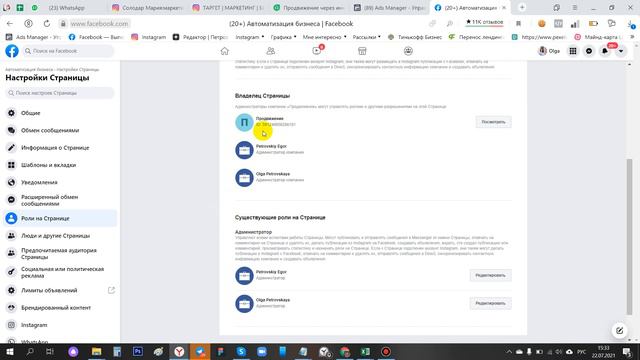This screenshot has width=640, height=360.
Task: Open Лимиты объявлений section
Action: 60,290
